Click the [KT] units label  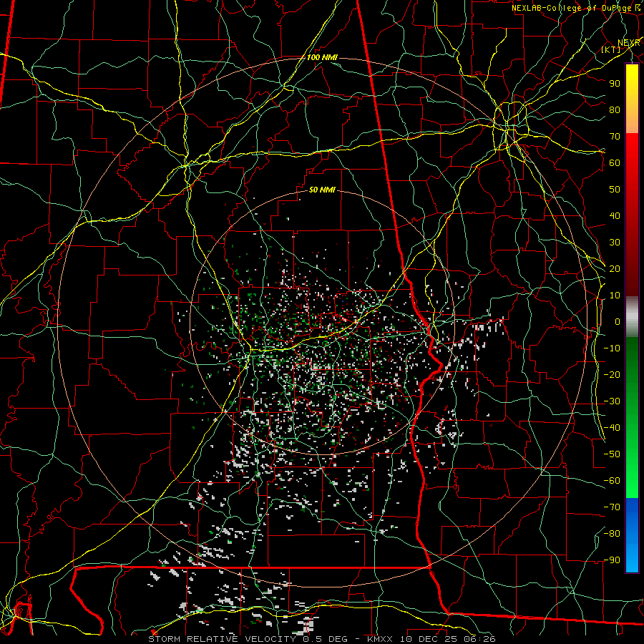pyautogui.click(x=611, y=49)
